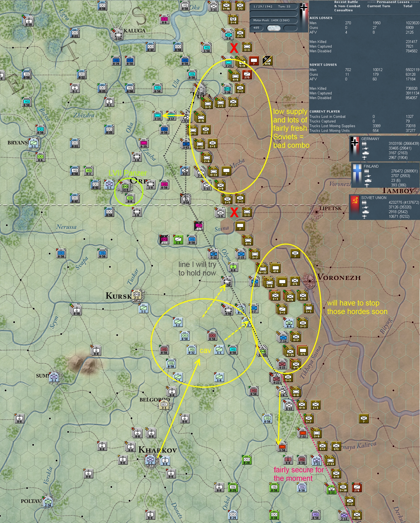Screen dimensions: 420x523
Task: Select the SEC 3-1 unit at Belgorod
Action: coord(164,405)
